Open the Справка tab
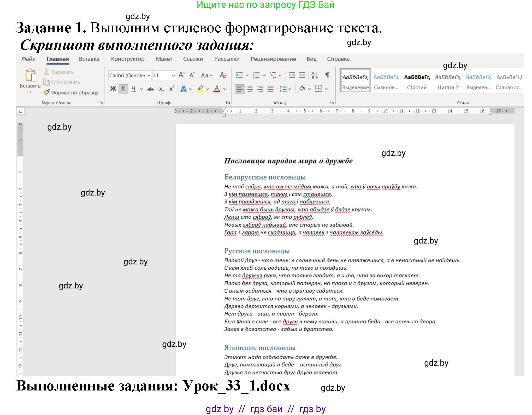The height and width of the screenshot is (415, 532). point(338,59)
